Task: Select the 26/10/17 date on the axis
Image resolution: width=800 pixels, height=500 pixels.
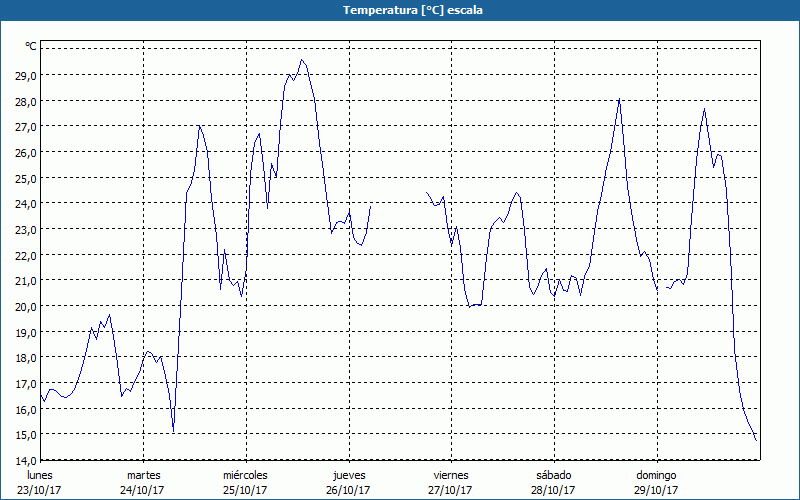Action: tap(349, 490)
